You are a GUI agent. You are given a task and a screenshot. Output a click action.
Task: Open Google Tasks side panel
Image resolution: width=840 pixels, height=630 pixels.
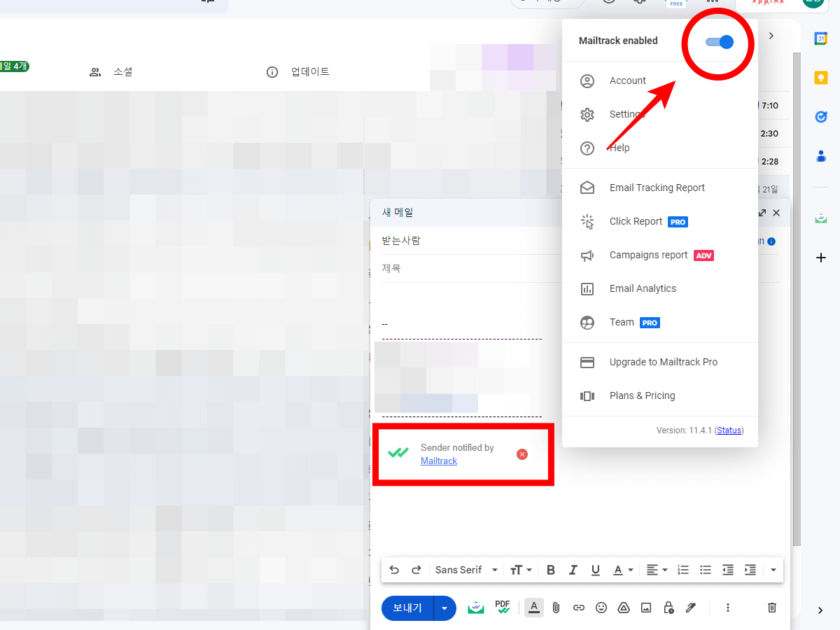tap(821, 117)
